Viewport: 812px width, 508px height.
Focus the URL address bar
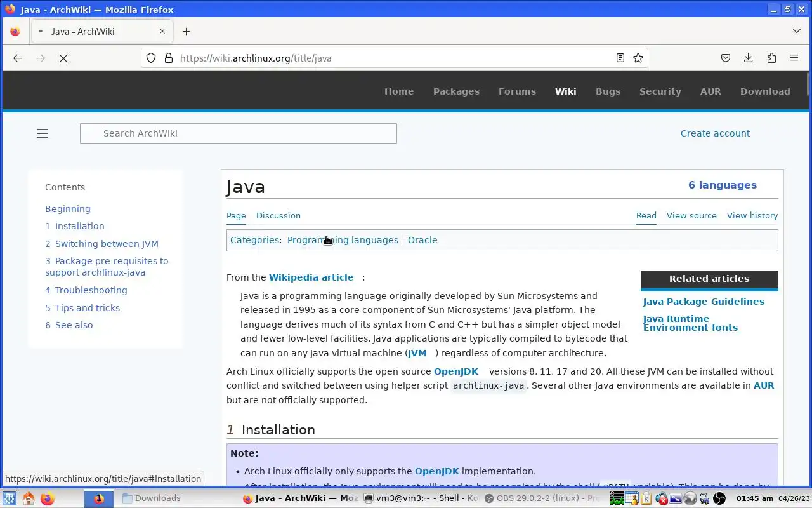click(x=393, y=58)
